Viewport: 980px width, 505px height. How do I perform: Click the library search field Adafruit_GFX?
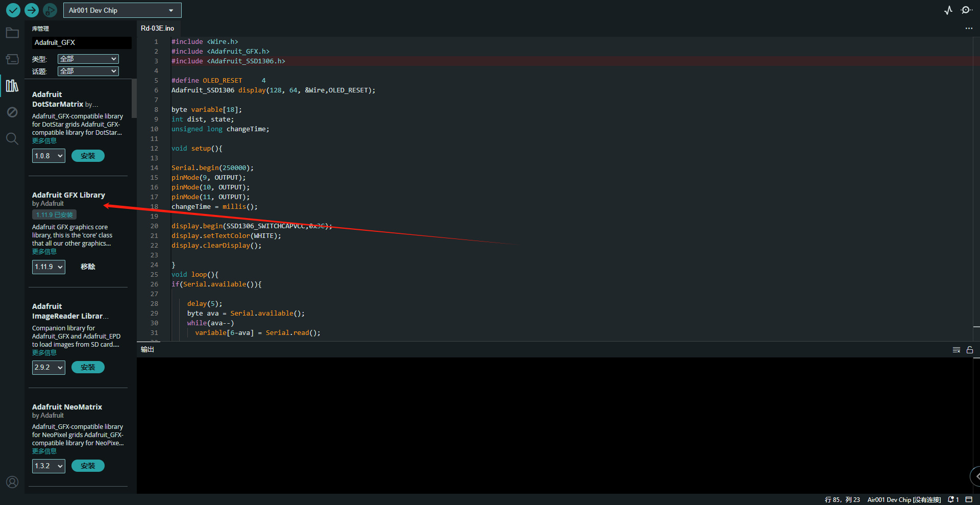(82, 42)
